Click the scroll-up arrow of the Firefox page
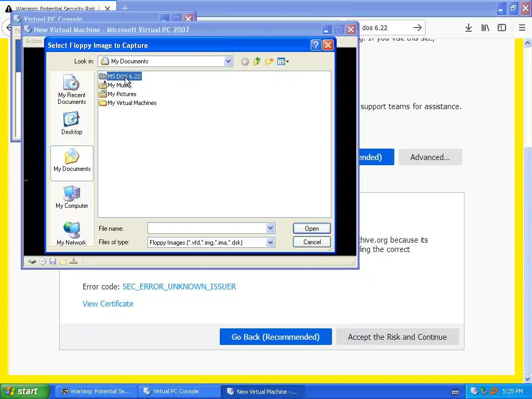532x399 pixels. [x=527, y=43]
